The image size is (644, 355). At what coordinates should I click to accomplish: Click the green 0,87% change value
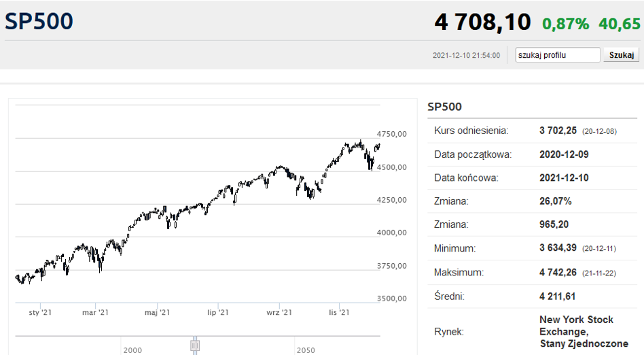(x=565, y=24)
